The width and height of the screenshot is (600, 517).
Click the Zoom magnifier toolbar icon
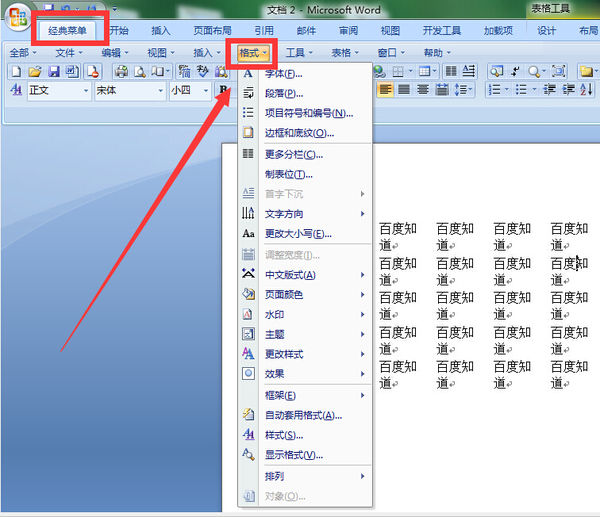point(536,71)
